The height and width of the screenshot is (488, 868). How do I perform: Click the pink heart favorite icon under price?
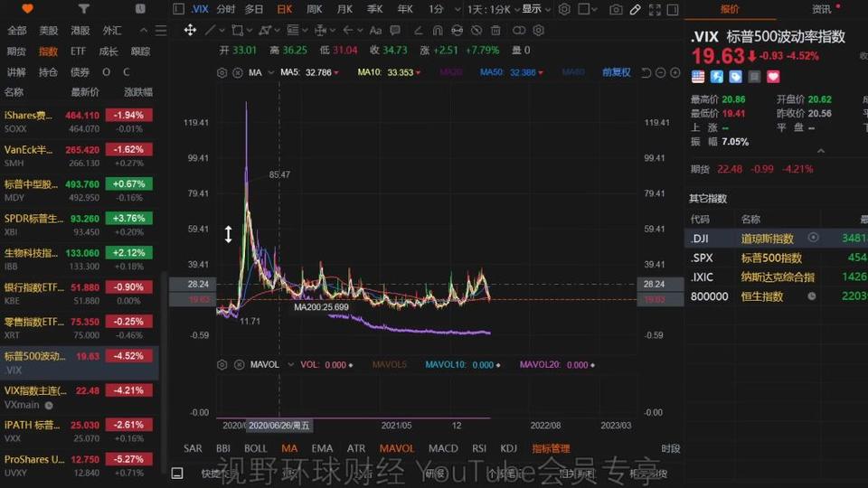coord(773,76)
